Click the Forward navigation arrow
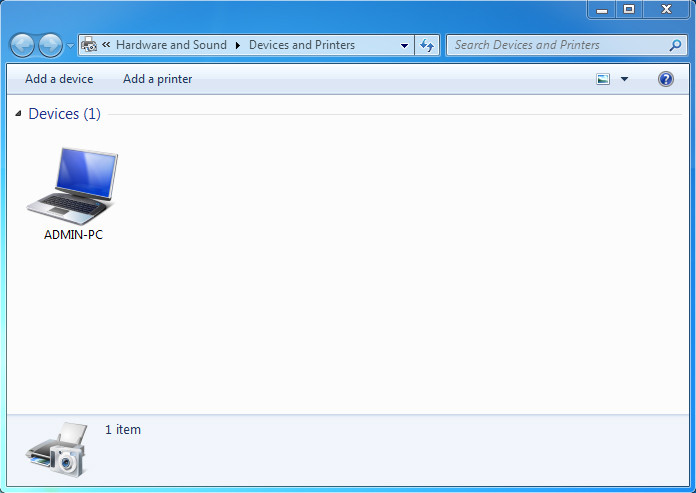Image resolution: width=696 pixels, height=493 pixels. coord(49,45)
